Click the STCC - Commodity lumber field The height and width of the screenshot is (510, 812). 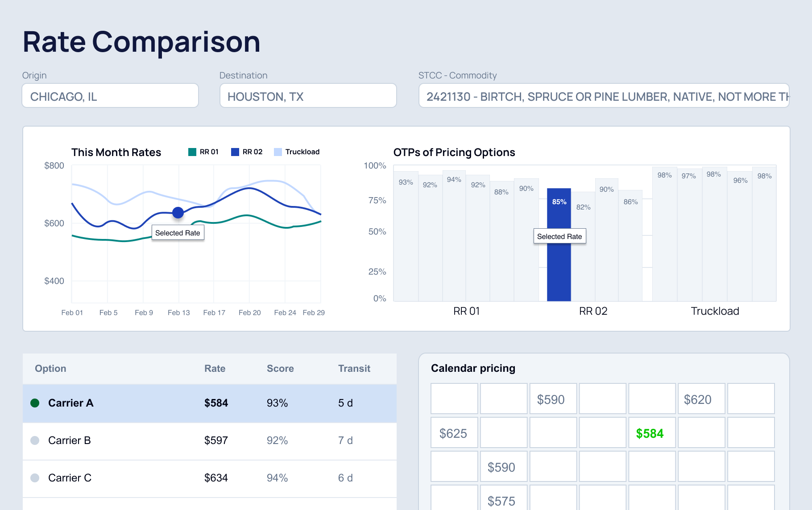[x=604, y=95]
